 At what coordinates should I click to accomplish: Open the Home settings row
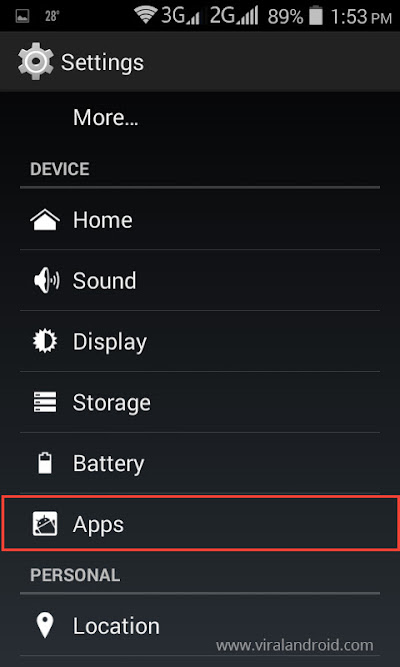pyautogui.click(x=200, y=220)
